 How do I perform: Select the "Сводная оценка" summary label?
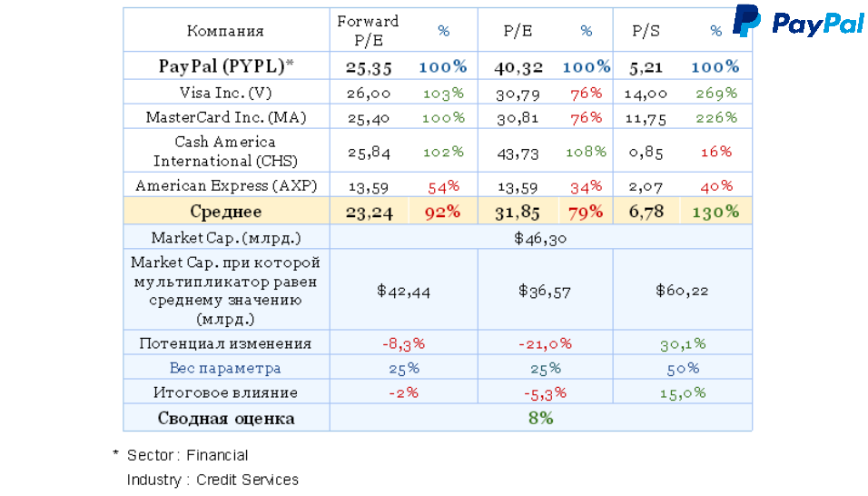pos(226,419)
